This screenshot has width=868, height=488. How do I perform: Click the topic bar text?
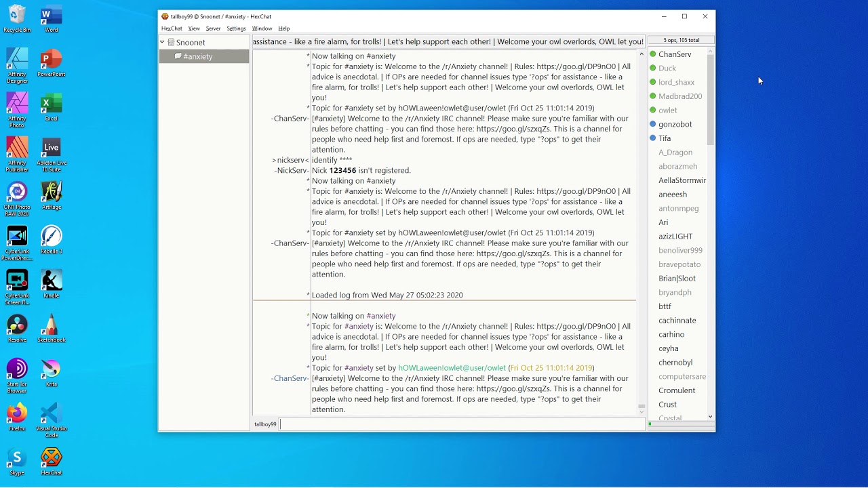coord(449,41)
